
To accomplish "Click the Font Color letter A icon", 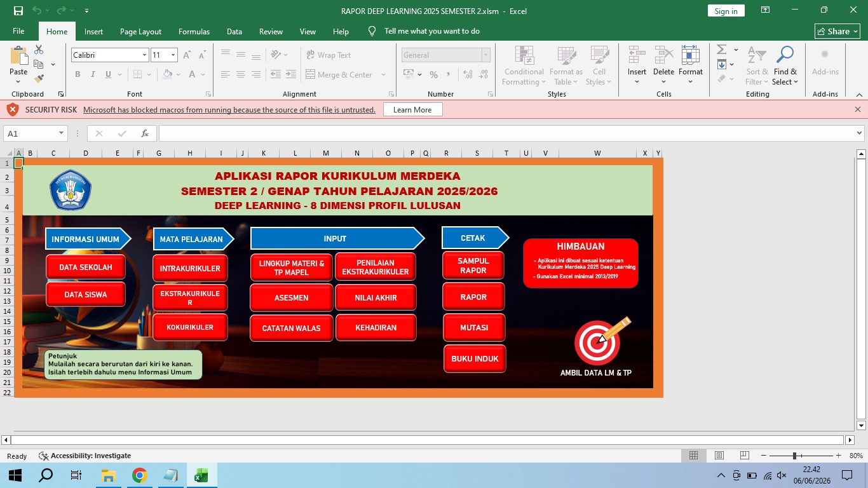I will coord(192,74).
